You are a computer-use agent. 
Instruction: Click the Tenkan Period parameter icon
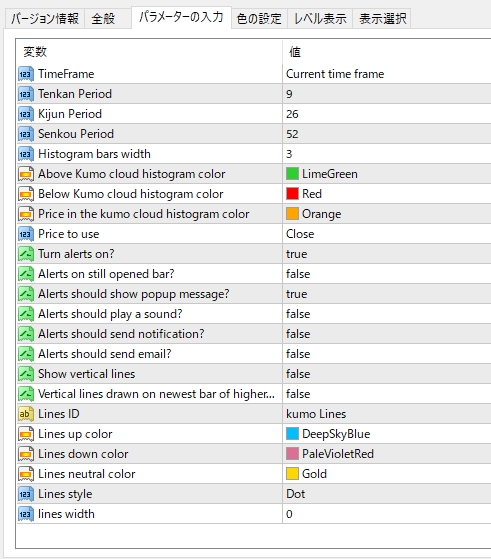(x=26, y=94)
